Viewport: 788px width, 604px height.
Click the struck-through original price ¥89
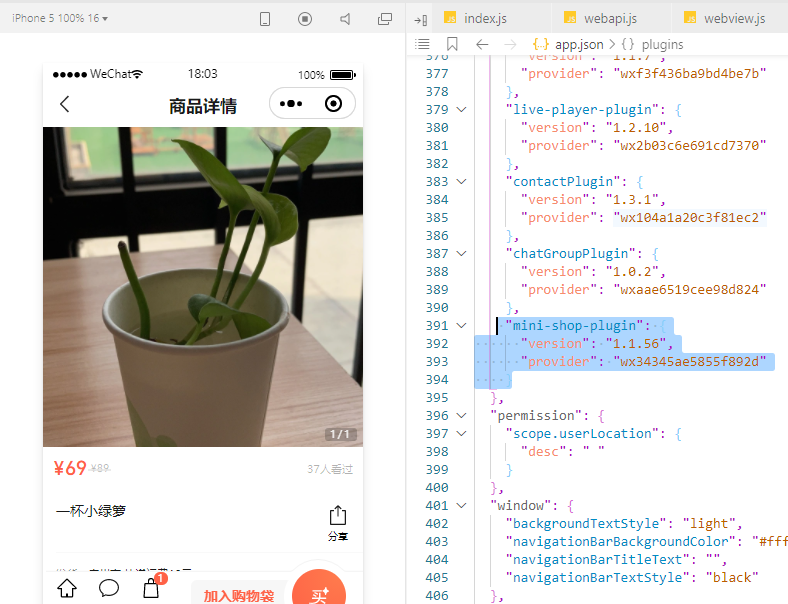[x=100, y=468]
